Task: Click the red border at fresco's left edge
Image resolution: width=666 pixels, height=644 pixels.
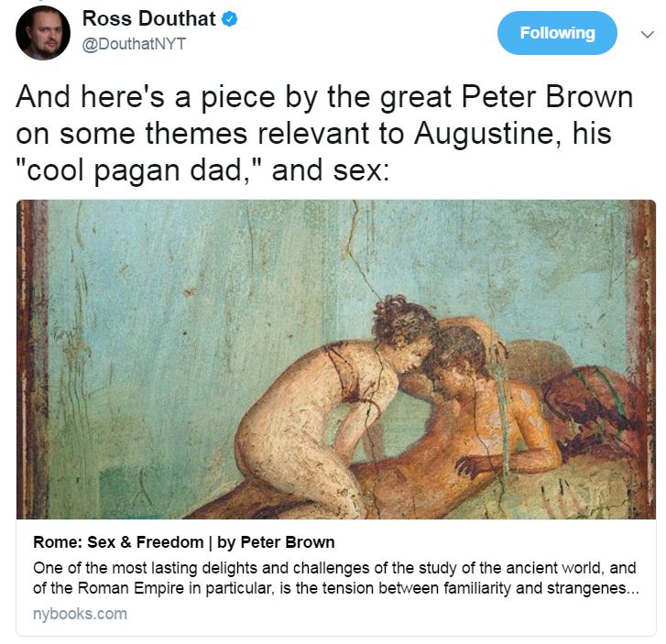Action: click(x=32, y=359)
